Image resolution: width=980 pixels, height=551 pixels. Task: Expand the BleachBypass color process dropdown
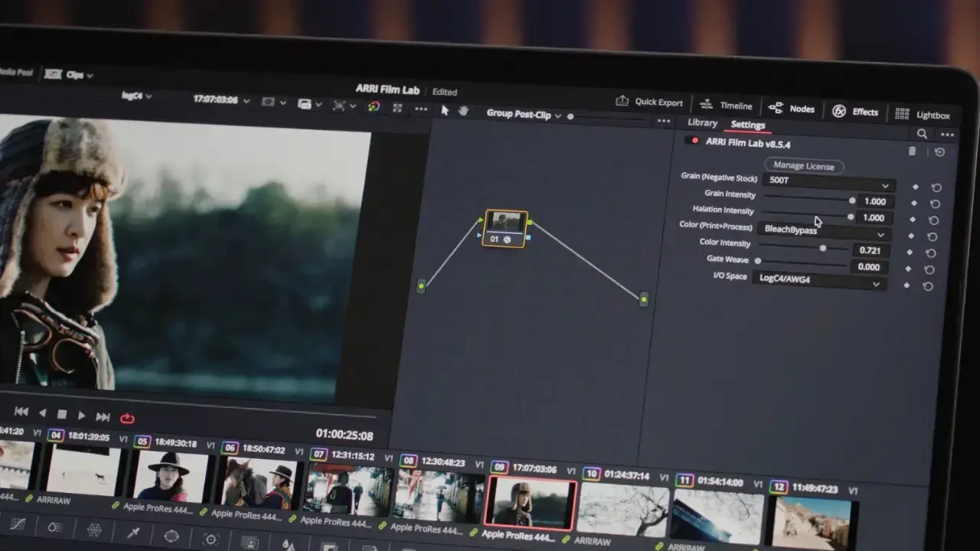pyautogui.click(x=824, y=232)
